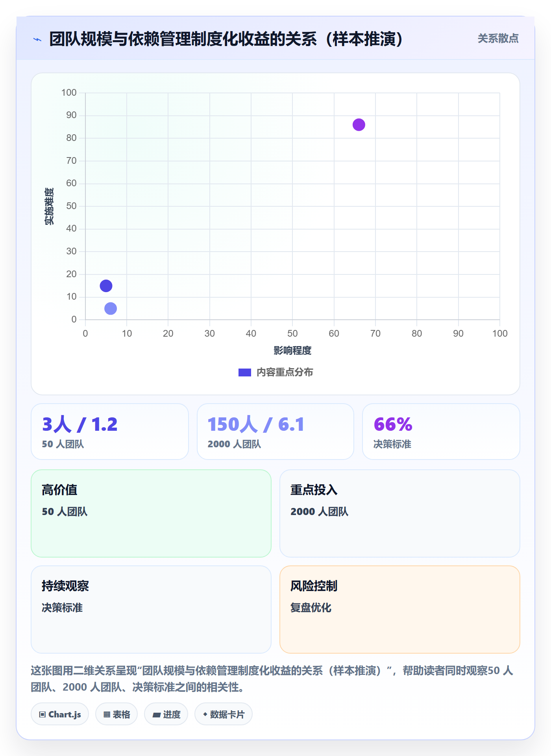
Task: Click the x-axis title 影响程度
Action: pos(292,350)
